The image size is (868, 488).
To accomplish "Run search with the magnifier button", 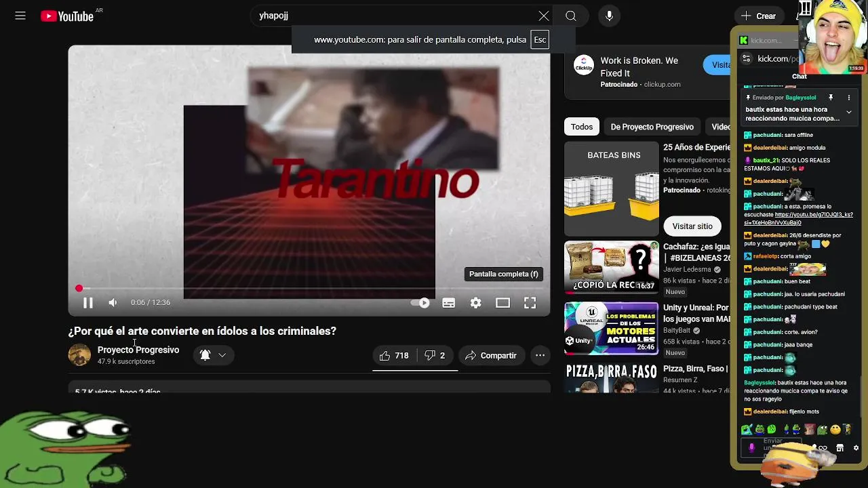I will click(x=571, y=16).
